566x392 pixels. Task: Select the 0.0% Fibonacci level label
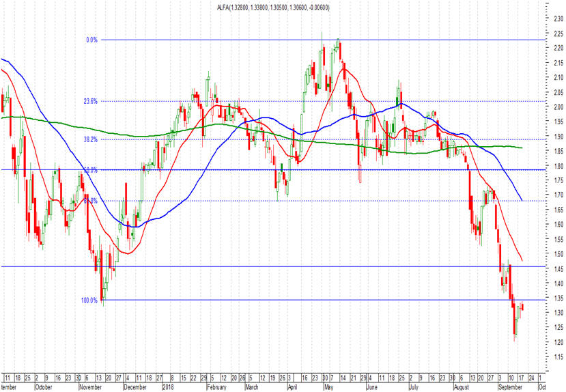tap(91, 40)
